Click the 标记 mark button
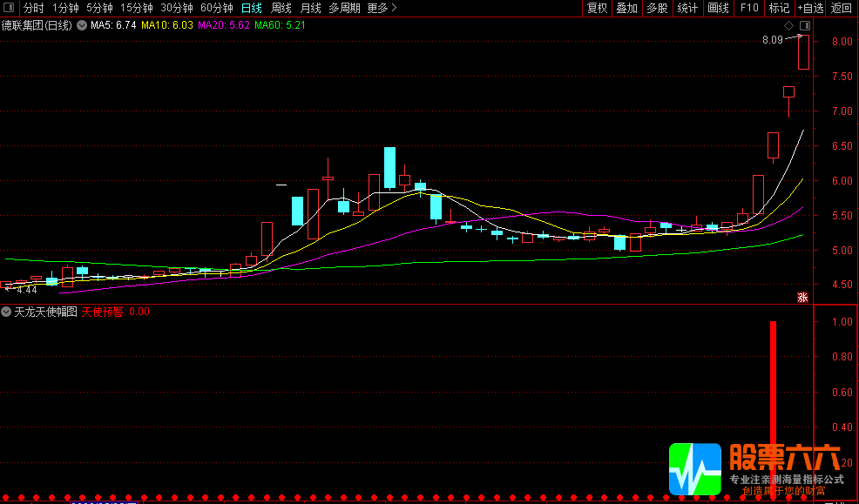859x504 pixels. 779,8
